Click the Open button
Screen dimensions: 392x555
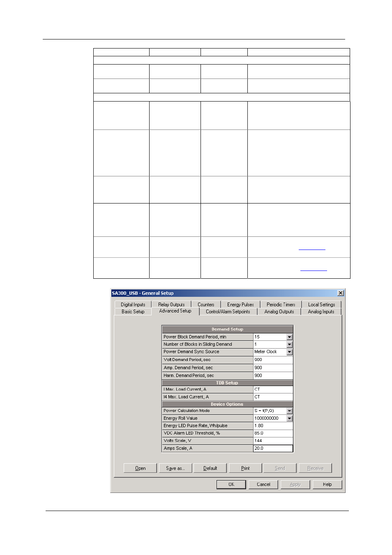pos(140,468)
